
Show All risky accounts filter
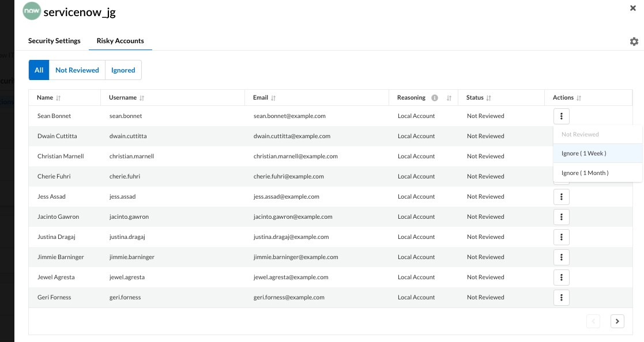(39, 70)
